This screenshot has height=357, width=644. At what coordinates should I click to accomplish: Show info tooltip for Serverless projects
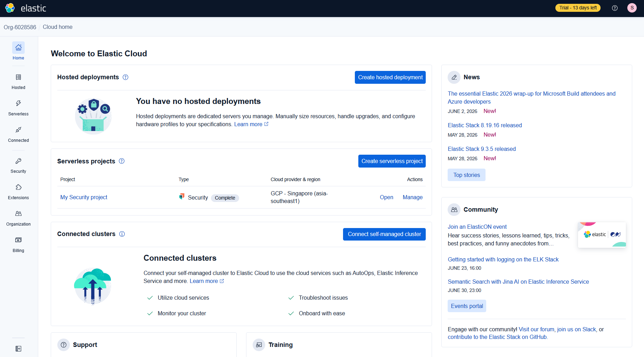pos(122,161)
